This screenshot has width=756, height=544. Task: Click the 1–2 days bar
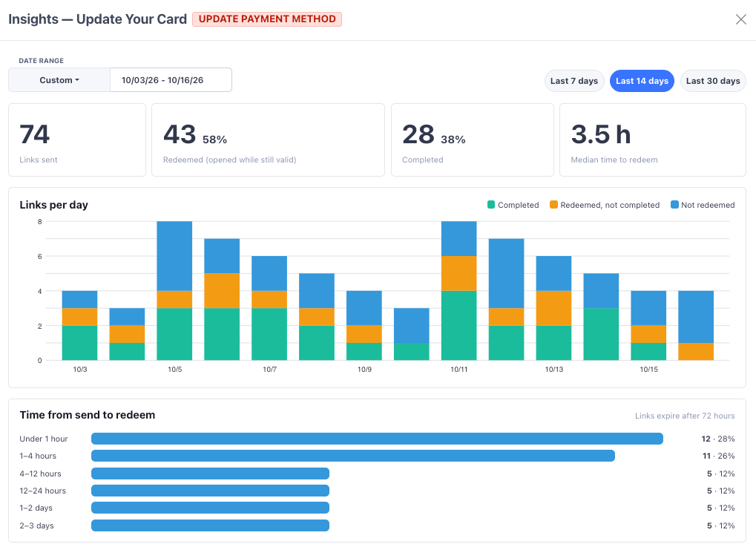[210, 508]
